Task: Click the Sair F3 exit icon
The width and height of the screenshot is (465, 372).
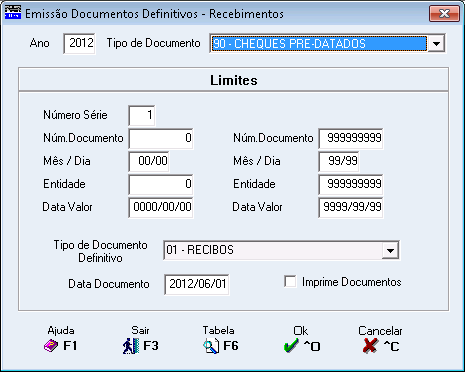Action: (130, 346)
